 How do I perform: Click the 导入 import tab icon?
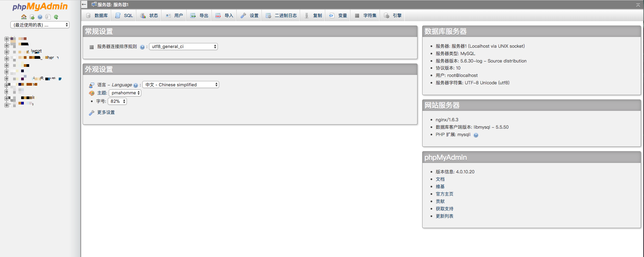pos(218,15)
